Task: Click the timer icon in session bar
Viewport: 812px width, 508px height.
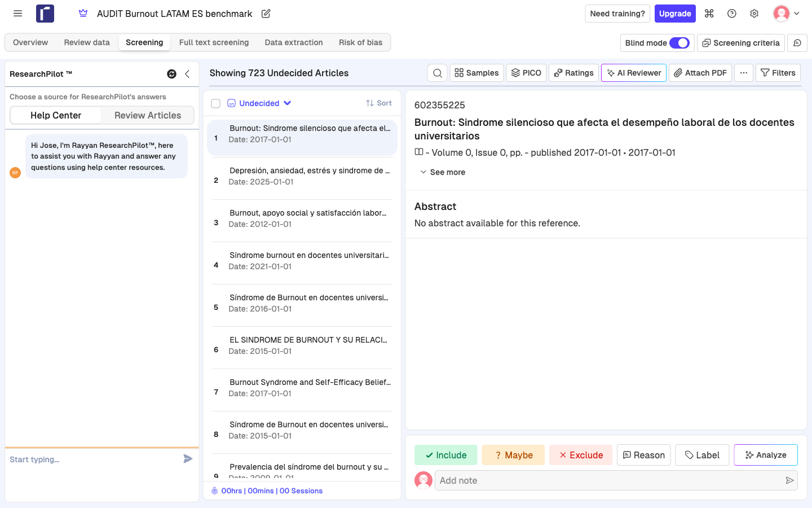Action: coord(215,491)
